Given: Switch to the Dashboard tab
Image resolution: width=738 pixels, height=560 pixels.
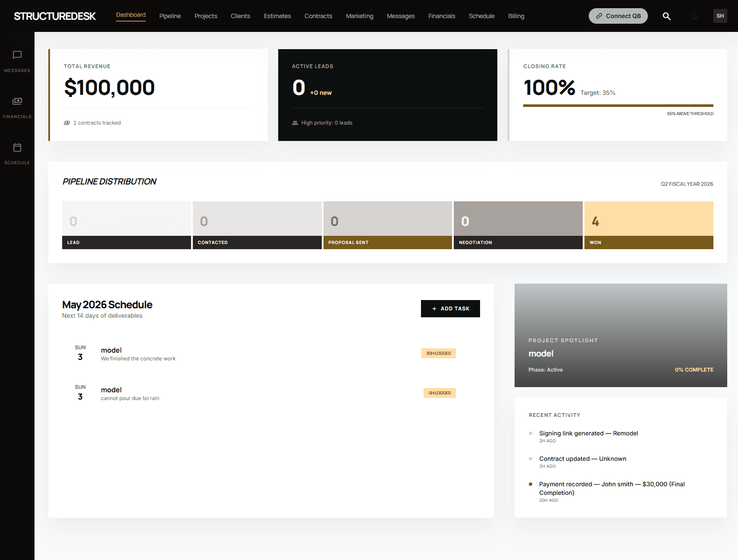Looking at the screenshot, I should tap(131, 15).
